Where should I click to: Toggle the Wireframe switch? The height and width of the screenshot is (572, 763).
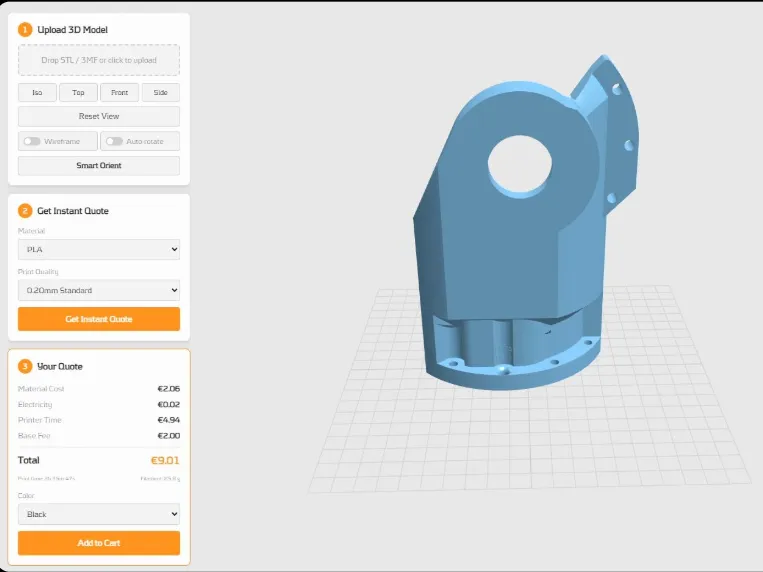(32, 141)
